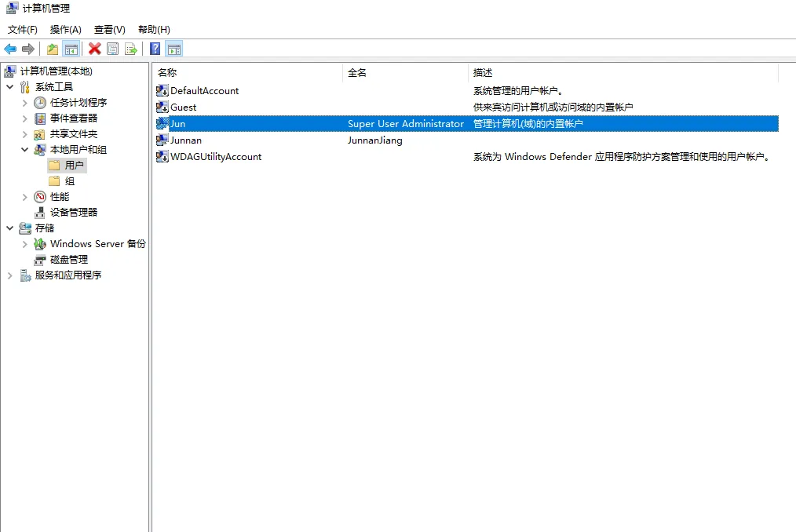This screenshot has height=532, width=796.
Task: Select the 组 folder in tree
Action: [70, 181]
